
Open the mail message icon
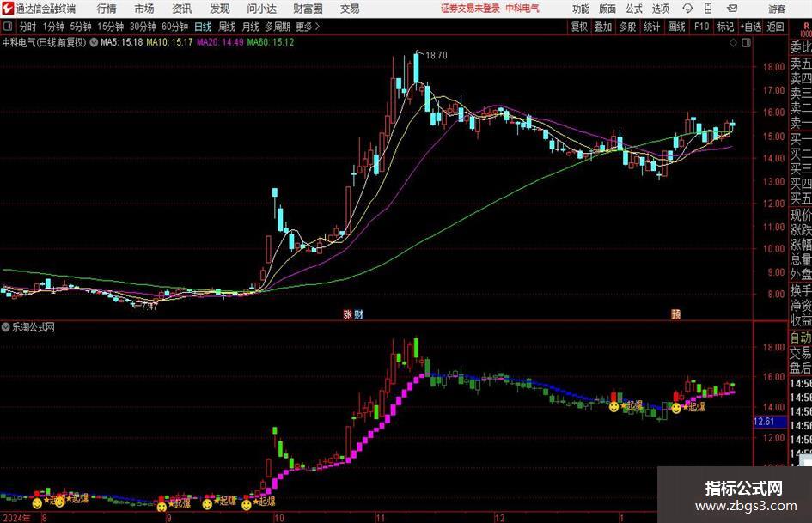pyautogui.click(x=732, y=9)
